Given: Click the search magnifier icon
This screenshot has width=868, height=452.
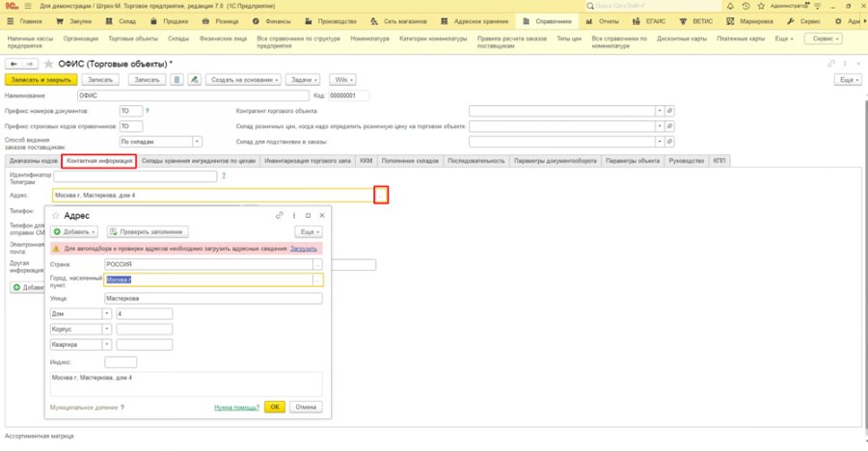Looking at the screenshot, I should 590,6.
